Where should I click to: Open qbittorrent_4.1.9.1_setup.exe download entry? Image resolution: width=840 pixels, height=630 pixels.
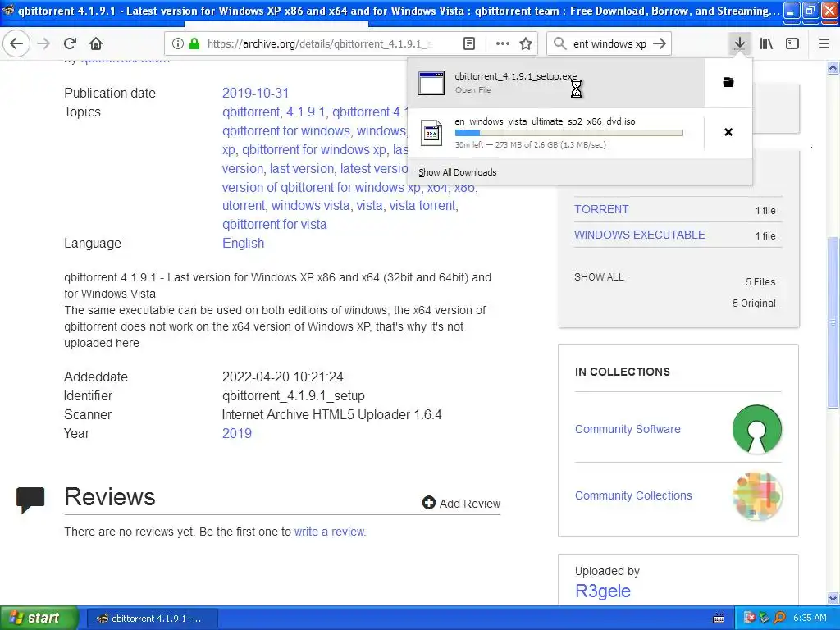pos(555,83)
